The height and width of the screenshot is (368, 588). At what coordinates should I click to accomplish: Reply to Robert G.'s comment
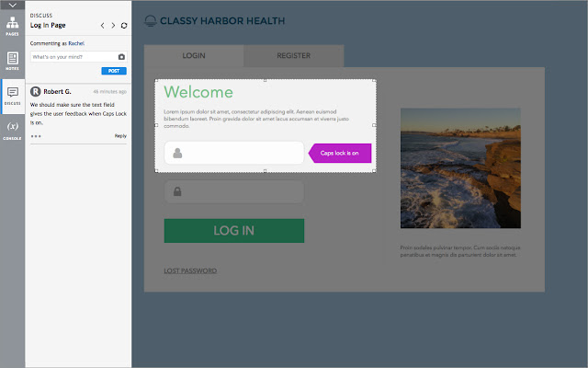coord(120,136)
